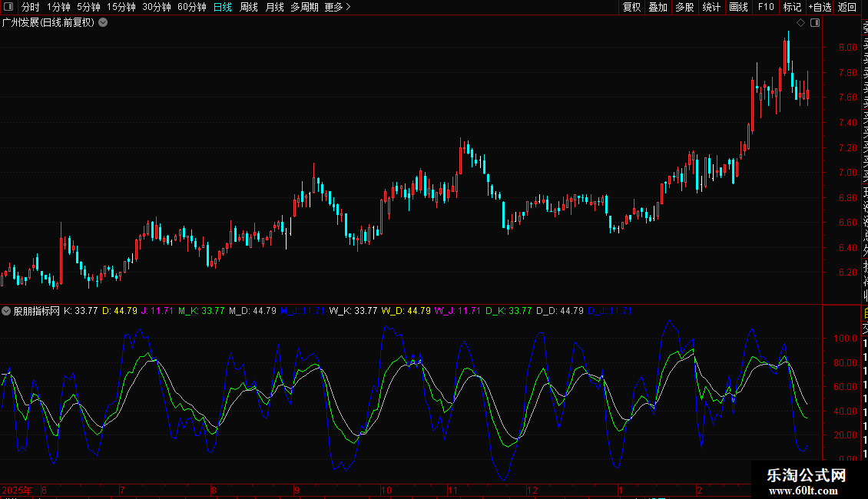The image size is (868, 499).
Task: Click the green M_K: 33.77 value
Action: pyautogui.click(x=201, y=311)
